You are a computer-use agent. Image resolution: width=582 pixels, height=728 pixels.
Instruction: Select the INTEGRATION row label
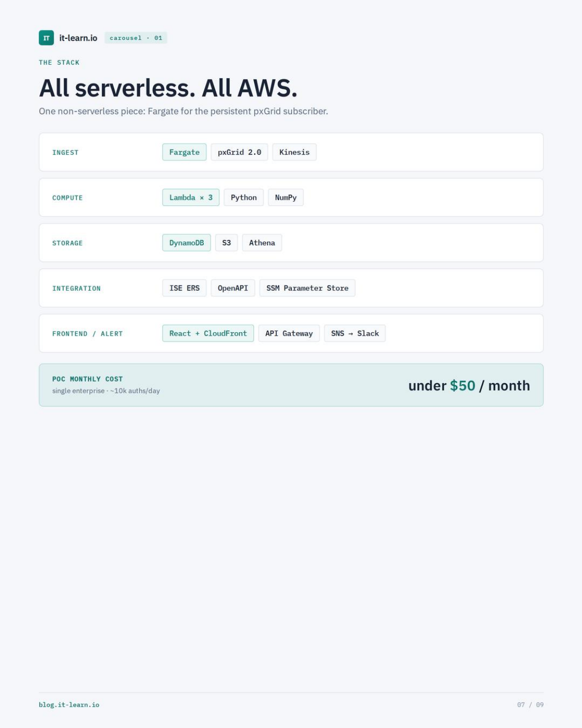pos(77,288)
